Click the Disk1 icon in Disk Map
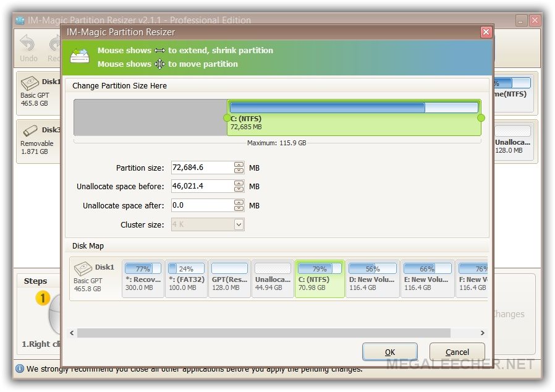This screenshot has height=392, width=555. [x=83, y=268]
